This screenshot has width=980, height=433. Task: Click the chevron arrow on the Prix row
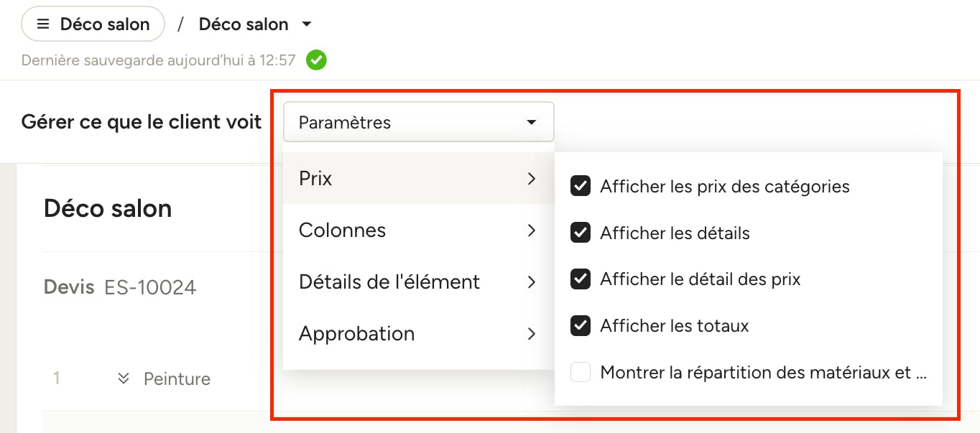[531, 179]
